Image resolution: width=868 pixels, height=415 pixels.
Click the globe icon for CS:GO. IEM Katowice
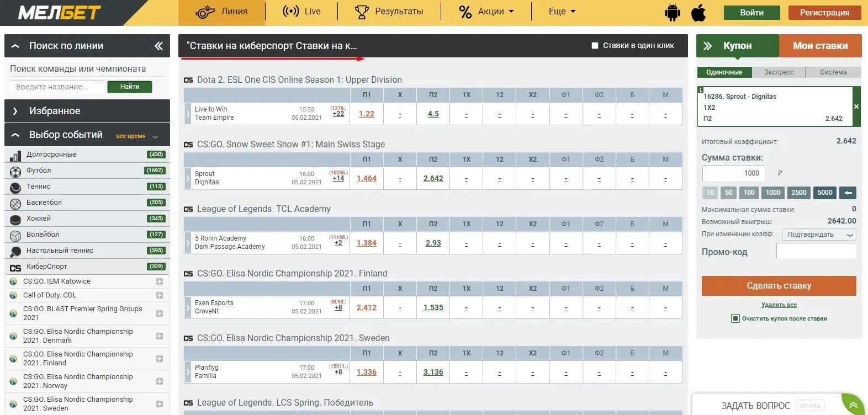click(x=13, y=281)
